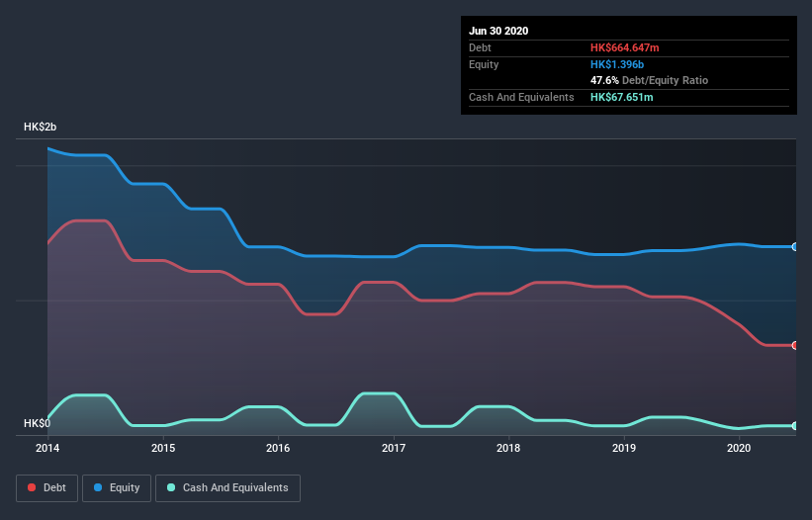The image size is (812, 520).
Task: Click the Cash And Equivalents tooltip label
Action: [521, 97]
